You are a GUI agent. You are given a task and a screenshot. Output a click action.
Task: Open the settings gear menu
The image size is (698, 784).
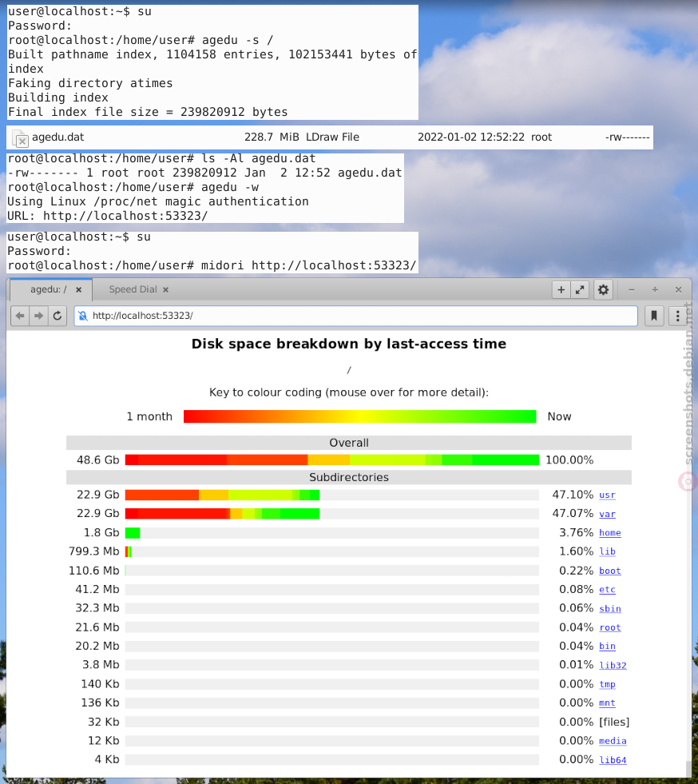[604, 290]
